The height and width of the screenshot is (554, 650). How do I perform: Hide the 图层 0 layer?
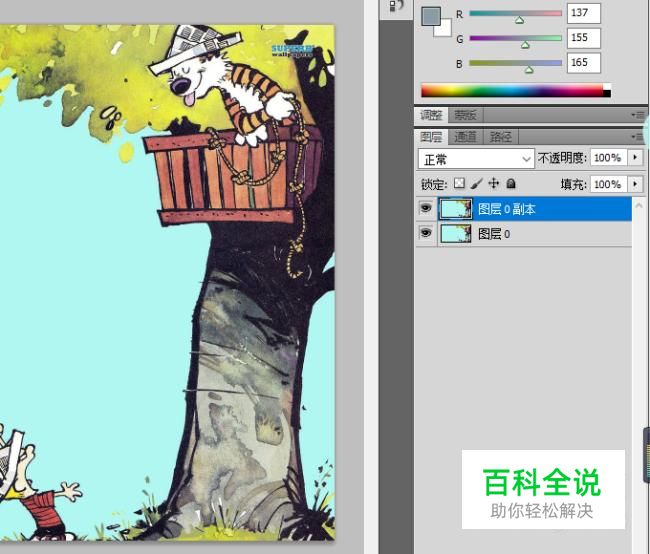[425, 233]
